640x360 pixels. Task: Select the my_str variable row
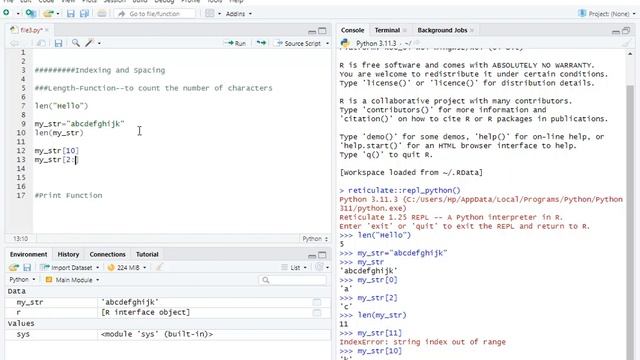[x=167, y=302]
